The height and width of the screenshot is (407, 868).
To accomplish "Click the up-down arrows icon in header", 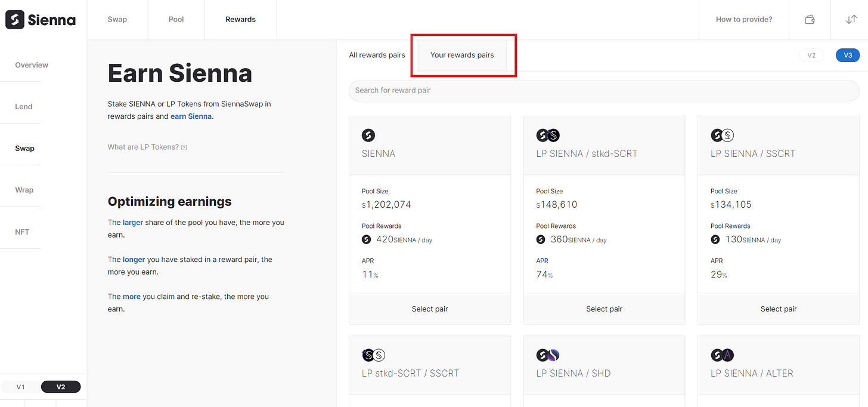I will [851, 20].
